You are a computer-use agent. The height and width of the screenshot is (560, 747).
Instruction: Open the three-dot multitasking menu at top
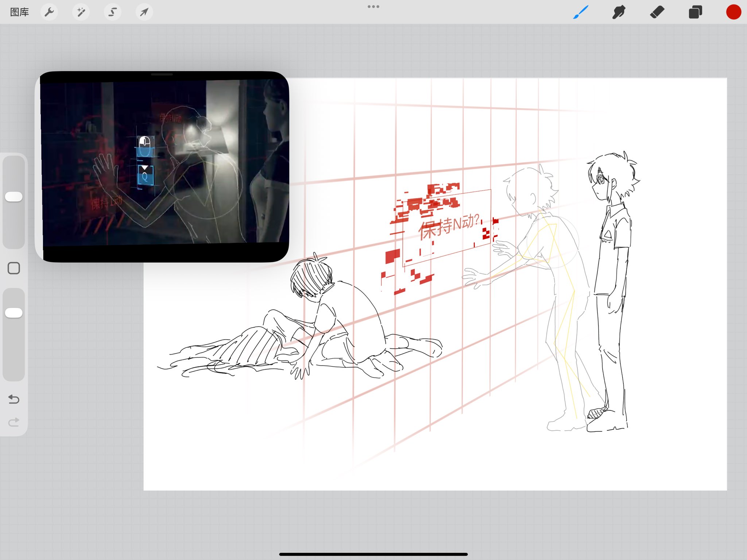[x=373, y=7]
